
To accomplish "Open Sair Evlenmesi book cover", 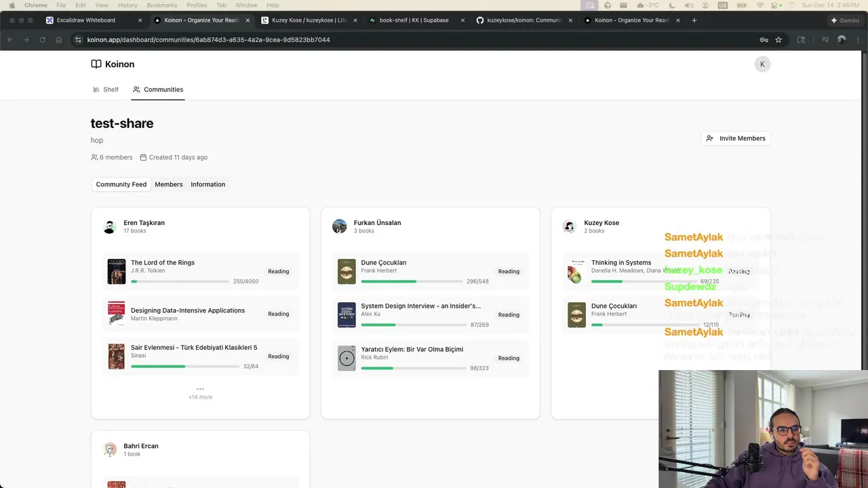I will click(x=117, y=357).
